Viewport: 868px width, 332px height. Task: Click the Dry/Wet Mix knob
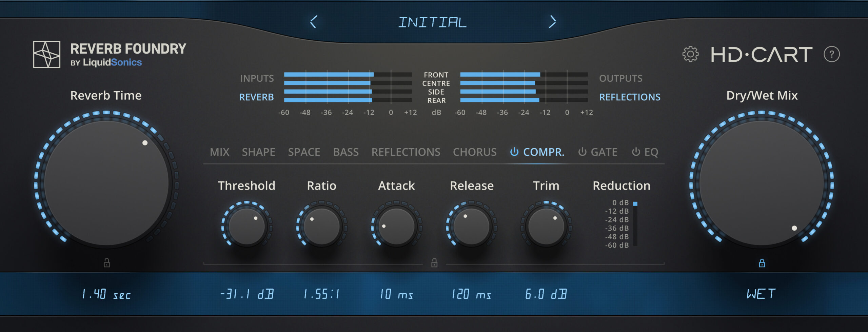tap(762, 183)
